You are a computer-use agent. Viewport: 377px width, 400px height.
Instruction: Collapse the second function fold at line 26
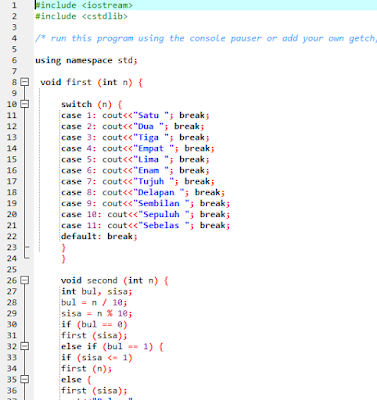pos(25,280)
